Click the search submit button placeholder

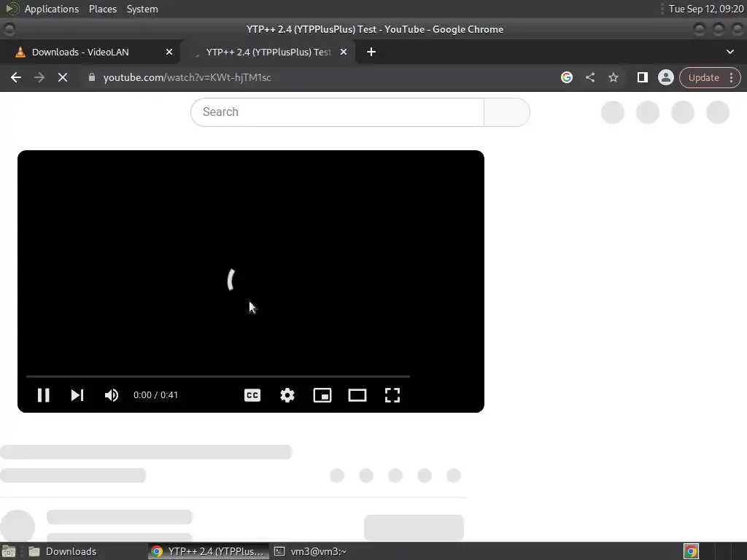click(x=506, y=112)
